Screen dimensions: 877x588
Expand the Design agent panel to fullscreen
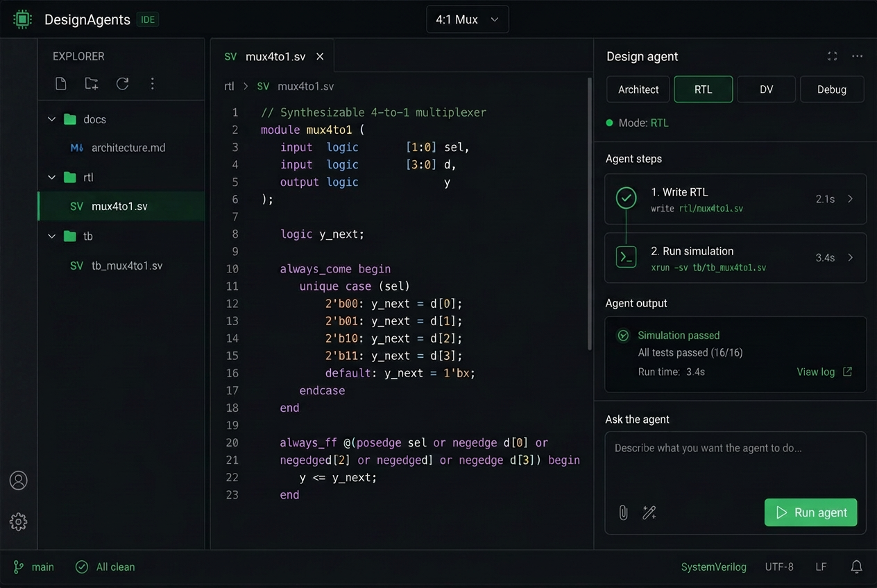tap(833, 56)
